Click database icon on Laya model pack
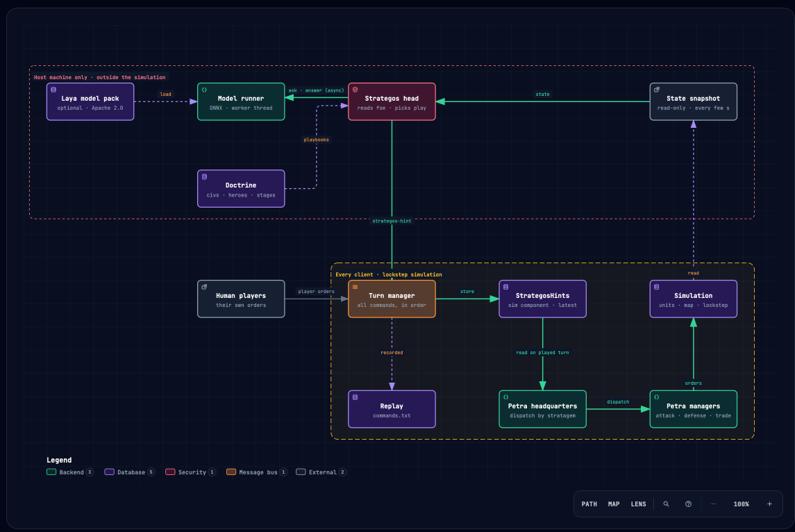The image size is (795, 532). 53,90
